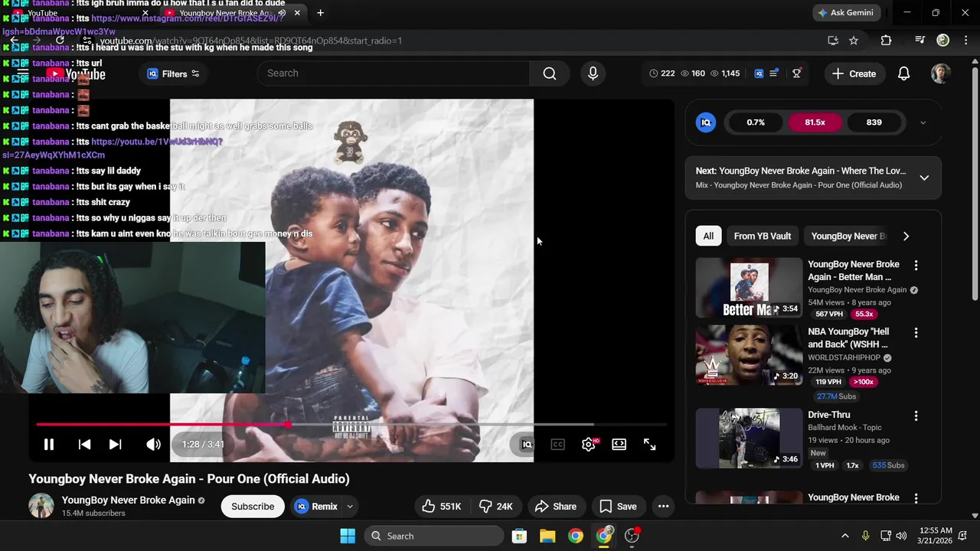Show hidden system tray icons

click(844, 536)
